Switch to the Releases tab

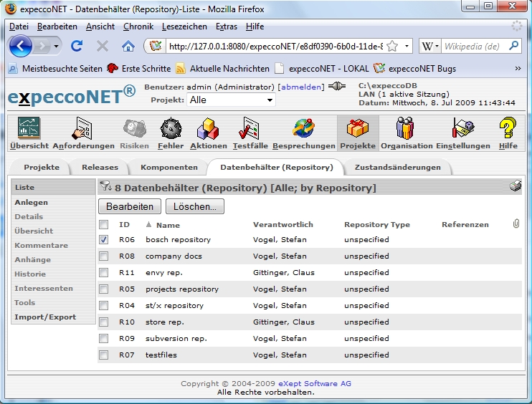pos(100,168)
